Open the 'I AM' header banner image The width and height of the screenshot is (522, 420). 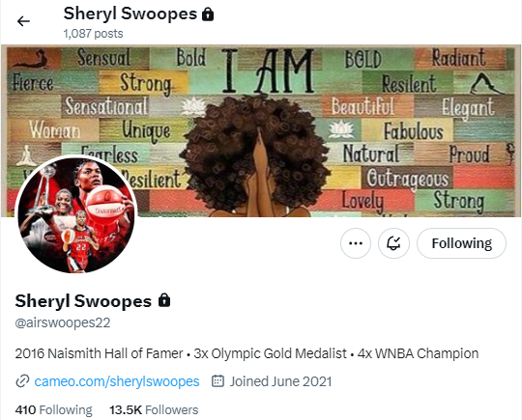click(261, 131)
